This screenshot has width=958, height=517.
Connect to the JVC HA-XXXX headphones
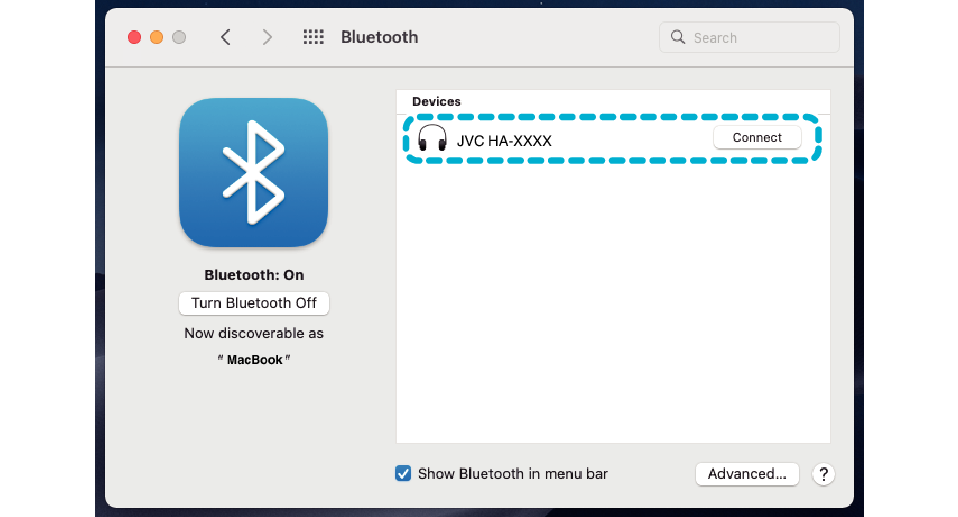tap(756, 138)
